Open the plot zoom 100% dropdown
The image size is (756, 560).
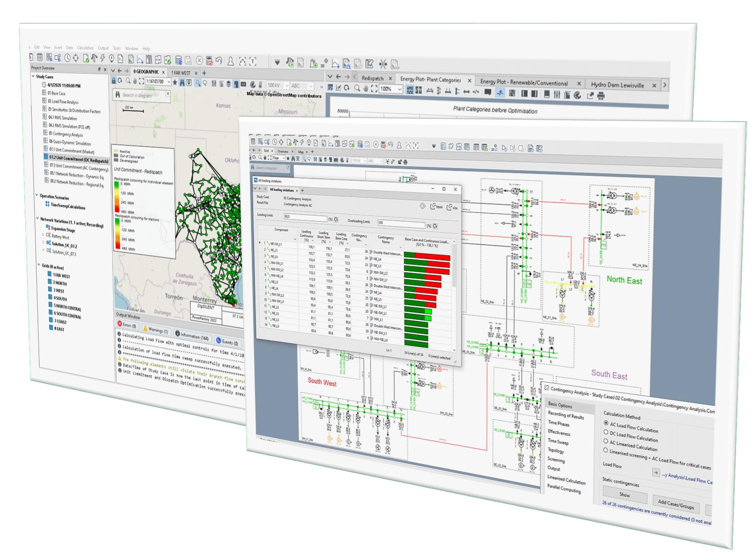pyautogui.click(x=400, y=89)
